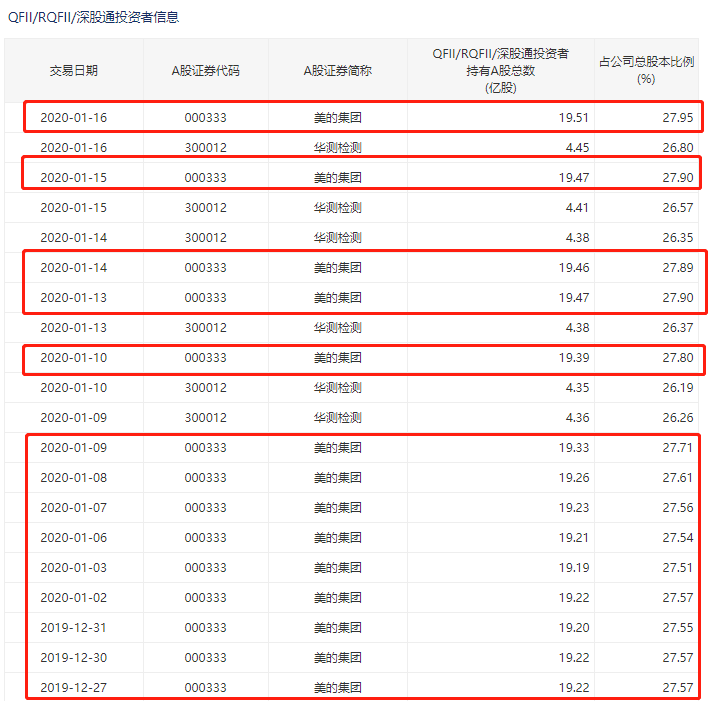Click holdings value 4.41

[577, 208]
